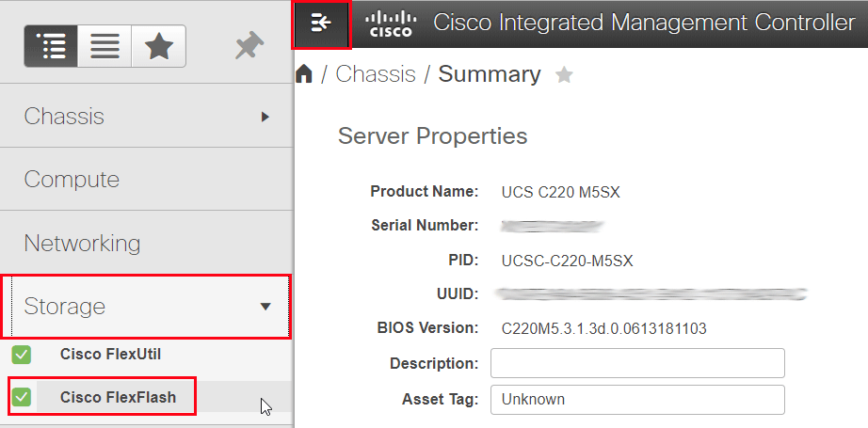The width and height of the screenshot is (868, 428).
Task: Open the Networking navigation item
Action: [146, 243]
